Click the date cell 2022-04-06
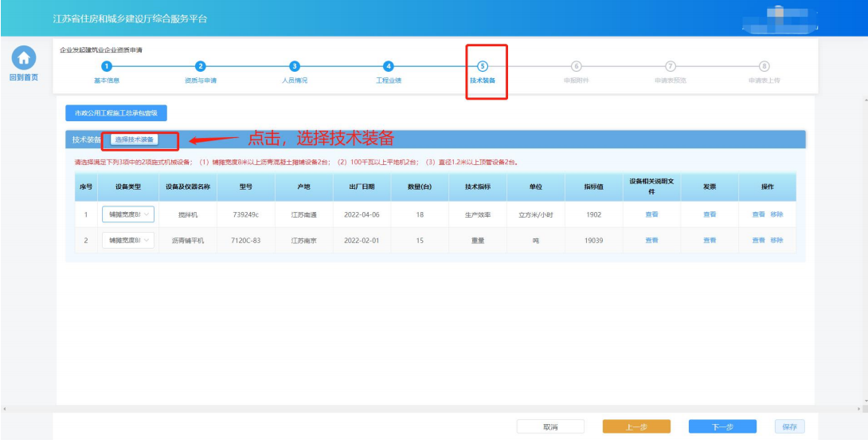Image resolution: width=868 pixels, height=440 pixels. (362, 214)
